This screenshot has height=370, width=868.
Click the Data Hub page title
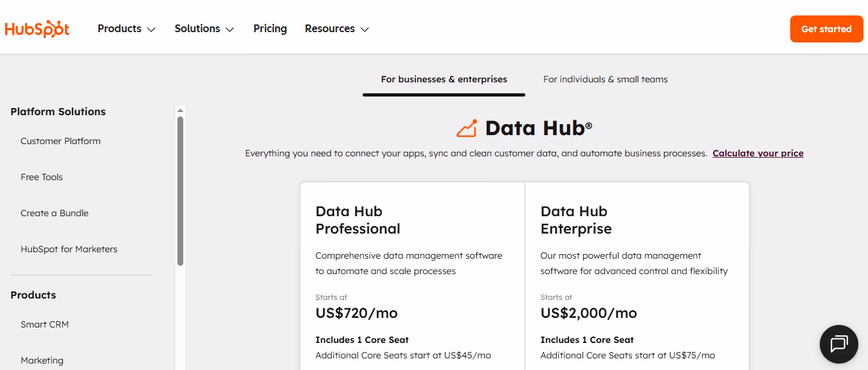(538, 128)
